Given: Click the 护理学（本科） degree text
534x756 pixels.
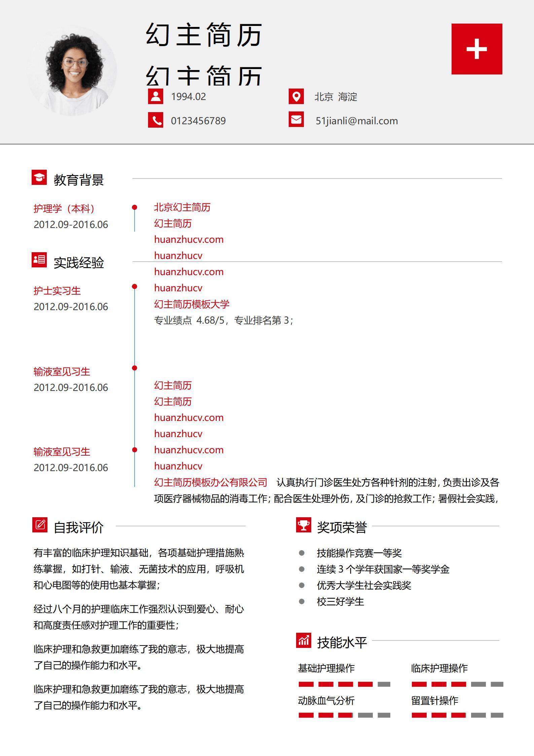Looking at the screenshot, I should pyautogui.click(x=64, y=208).
